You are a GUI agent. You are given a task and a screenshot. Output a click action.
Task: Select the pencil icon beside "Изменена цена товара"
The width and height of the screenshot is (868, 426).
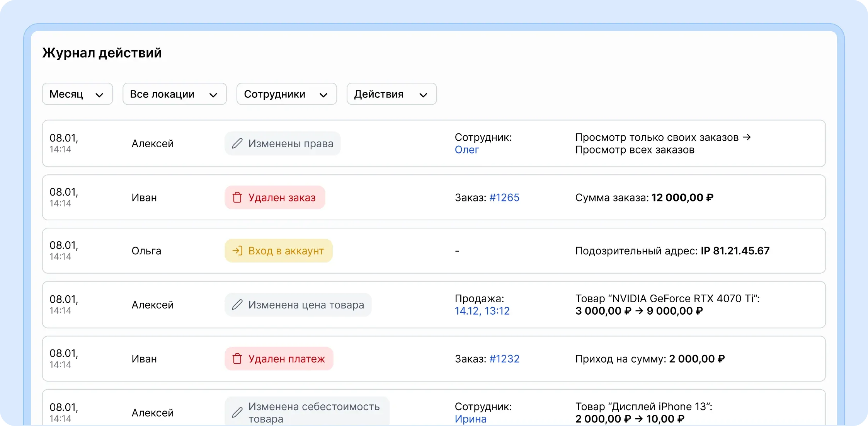(x=237, y=305)
